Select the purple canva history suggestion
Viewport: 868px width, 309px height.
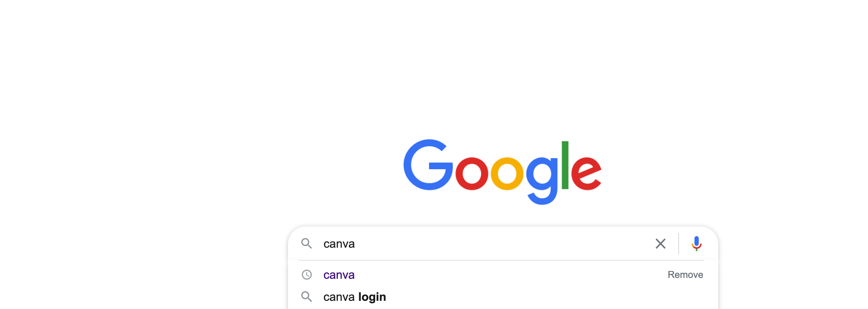click(x=339, y=275)
